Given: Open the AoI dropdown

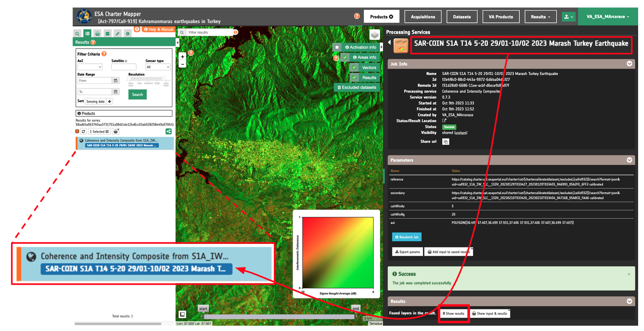Looking at the screenshot, I should pos(90,67).
